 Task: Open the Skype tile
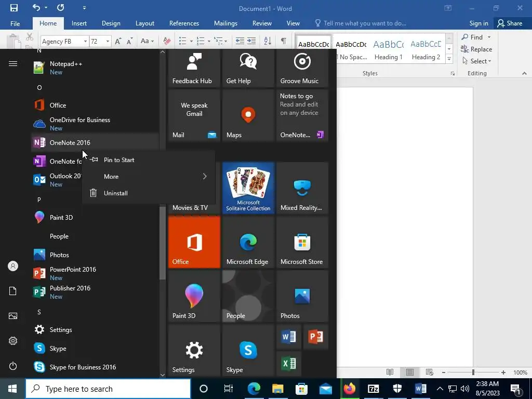(x=248, y=350)
